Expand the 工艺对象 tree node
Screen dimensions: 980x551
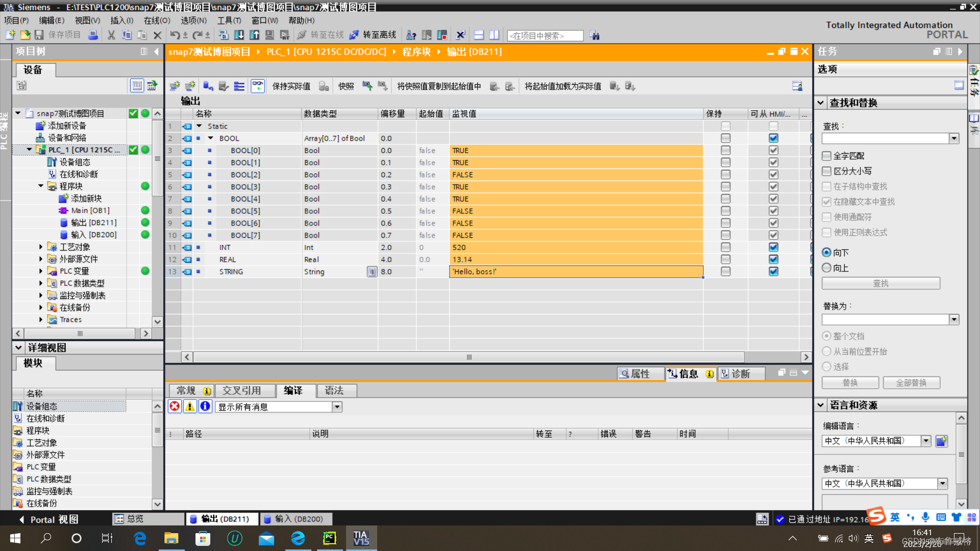[41, 247]
